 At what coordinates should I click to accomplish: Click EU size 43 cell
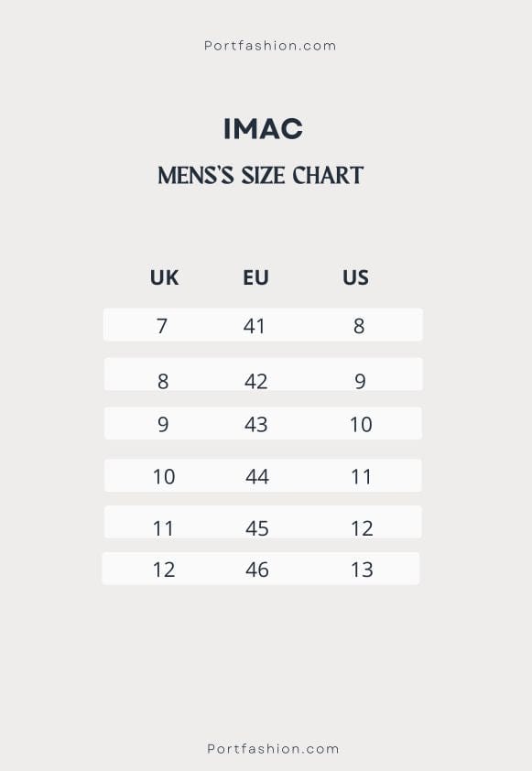[256, 424]
